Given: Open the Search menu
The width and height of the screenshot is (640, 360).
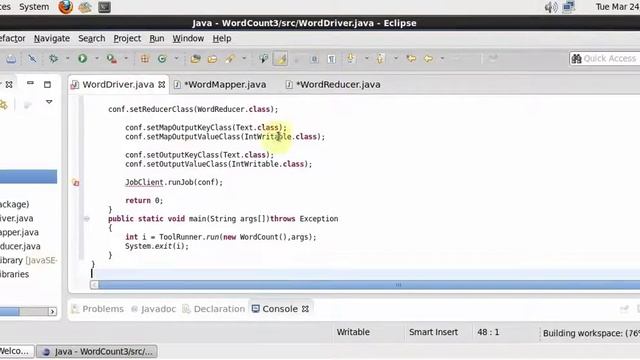Looking at the screenshot, I should click(x=91, y=38).
